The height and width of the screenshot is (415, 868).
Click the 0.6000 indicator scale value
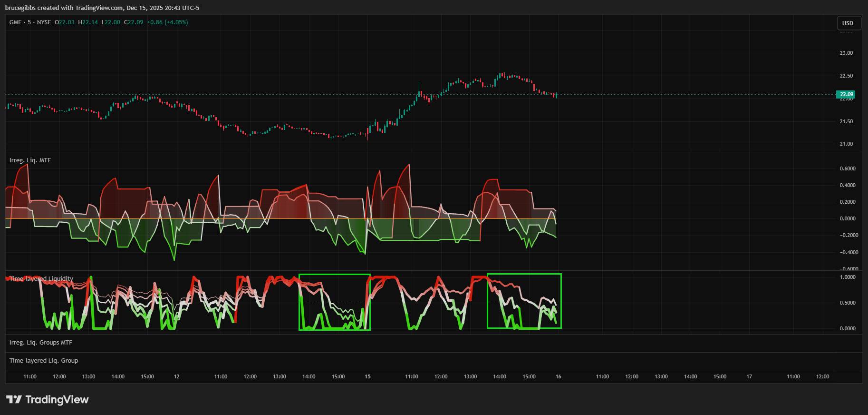pyautogui.click(x=848, y=168)
